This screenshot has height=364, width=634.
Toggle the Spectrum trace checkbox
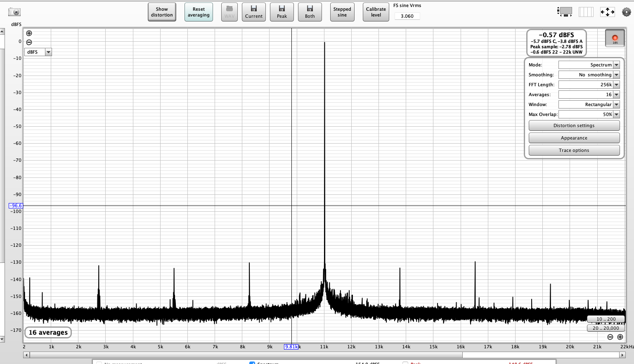pos(252,363)
